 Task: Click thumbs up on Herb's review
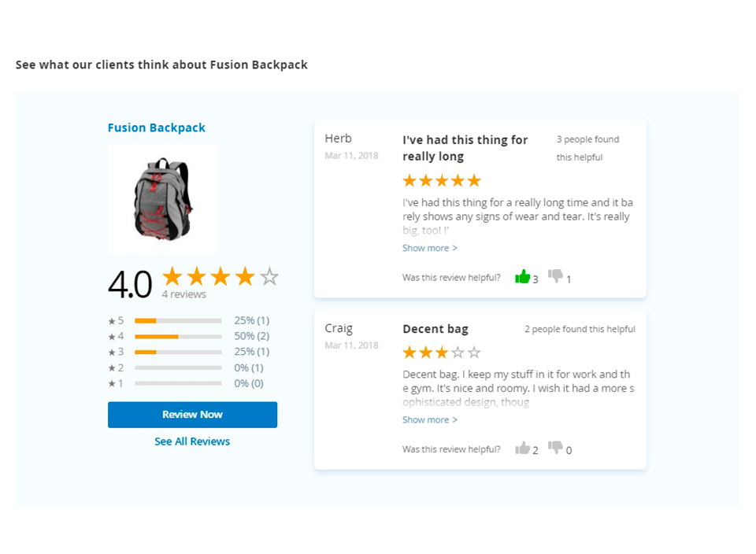pyautogui.click(x=522, y=277)
